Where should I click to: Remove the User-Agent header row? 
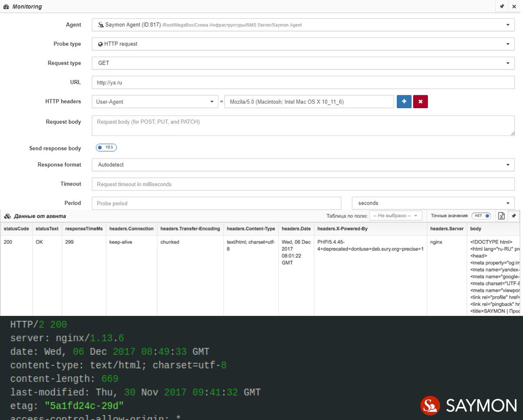coord(421,102)
